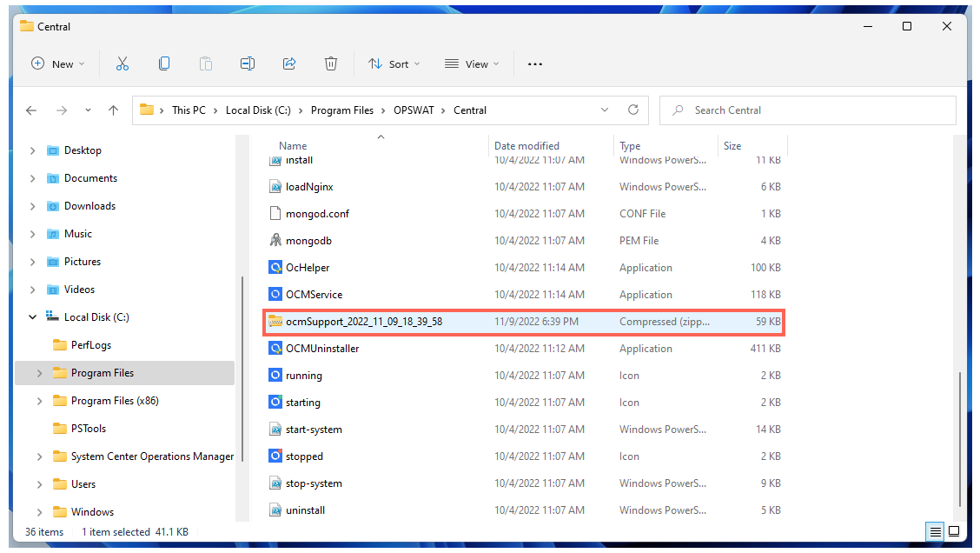Click the stop-system script icon
This screenshot has width=980, height=553.
click(x=275, y=483)
